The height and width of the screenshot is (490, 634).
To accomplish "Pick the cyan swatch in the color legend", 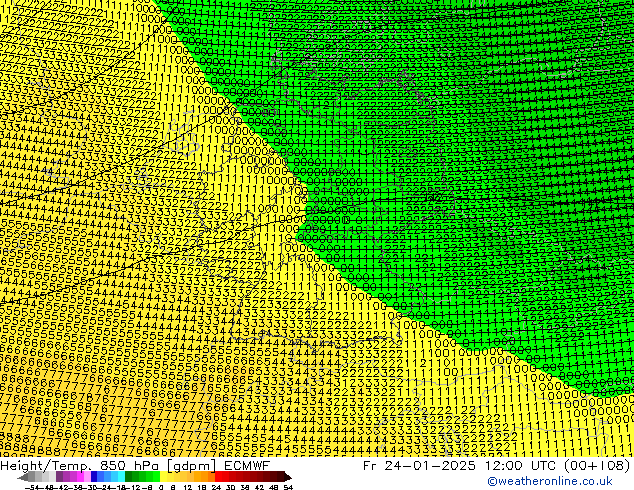I will click(121, 477).
